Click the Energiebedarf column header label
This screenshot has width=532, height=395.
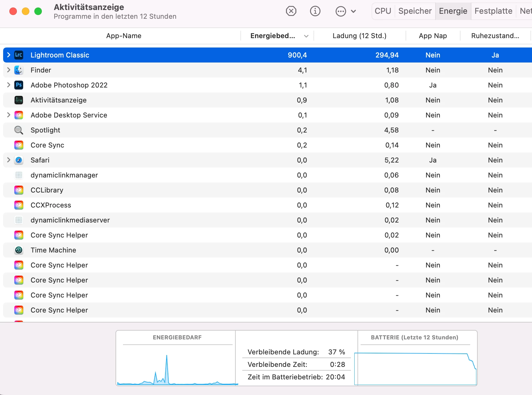pos(273,36)
